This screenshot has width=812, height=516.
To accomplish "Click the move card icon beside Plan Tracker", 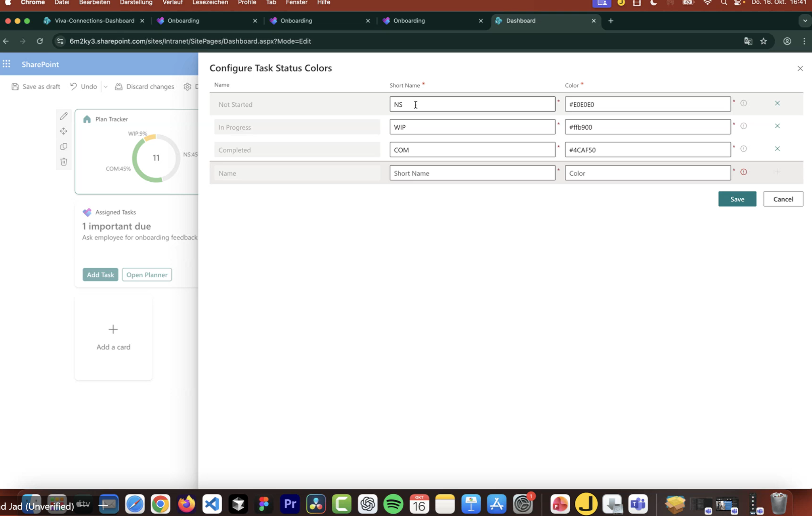I will point(64,131).
